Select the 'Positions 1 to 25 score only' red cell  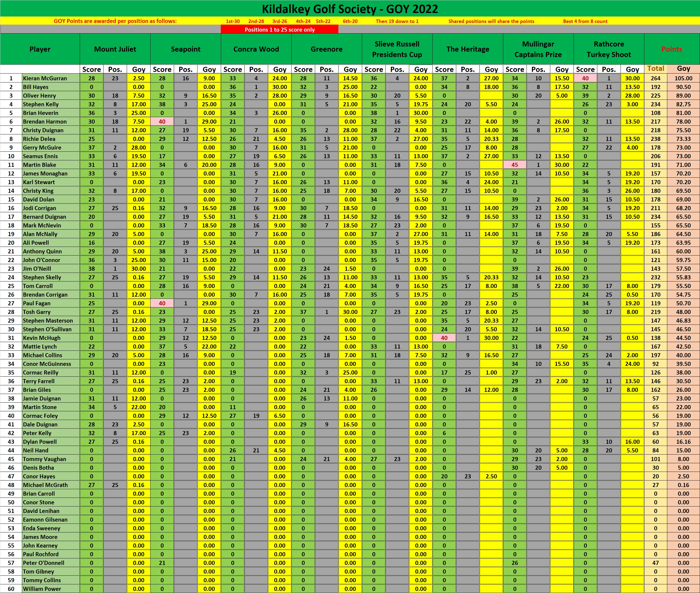click(x=280, y=29)
